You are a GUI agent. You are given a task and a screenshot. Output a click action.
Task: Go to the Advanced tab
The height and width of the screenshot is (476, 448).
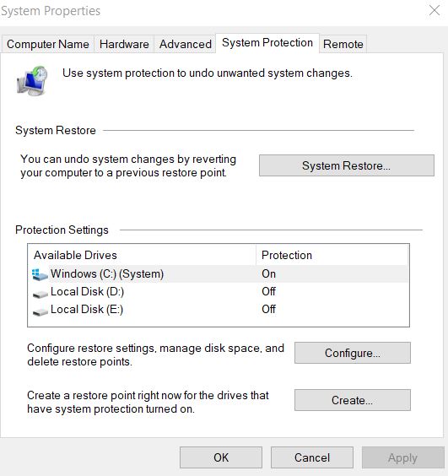point(185,45)
